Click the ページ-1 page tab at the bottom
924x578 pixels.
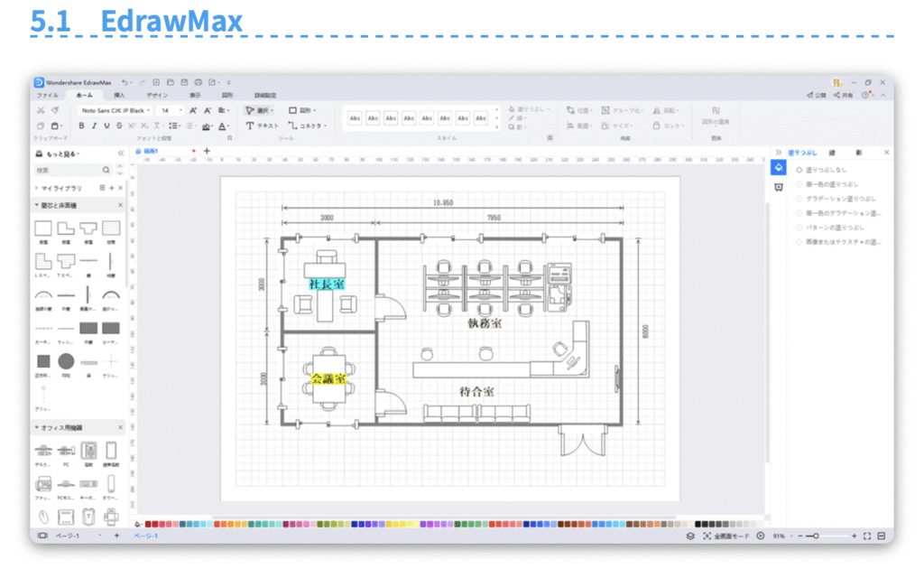[x=145, y=536]
